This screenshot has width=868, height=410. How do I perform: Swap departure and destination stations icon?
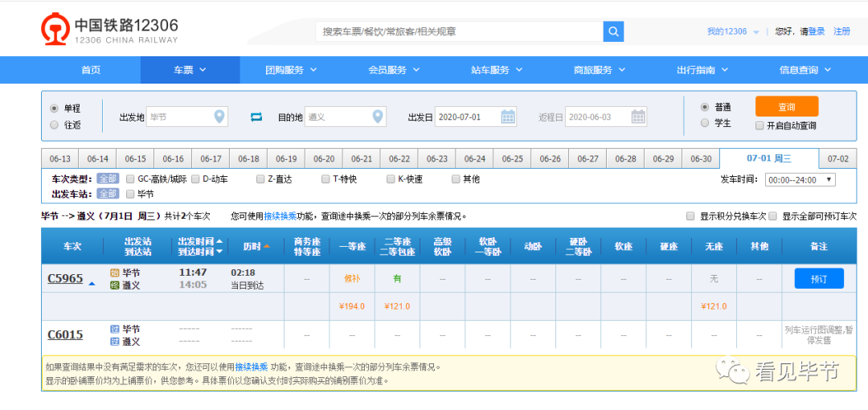coord(256,117)
